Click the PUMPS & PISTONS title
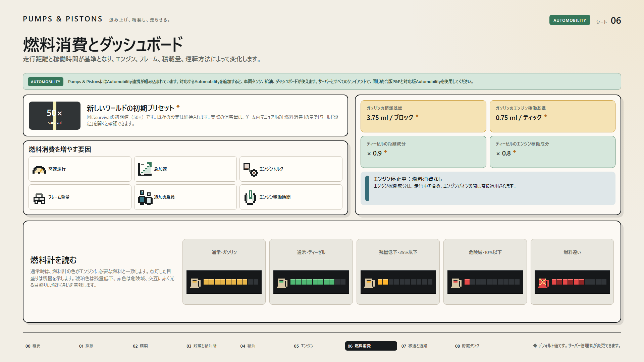Viewport: 644px width, 362px height. click(x=63, y=19)
